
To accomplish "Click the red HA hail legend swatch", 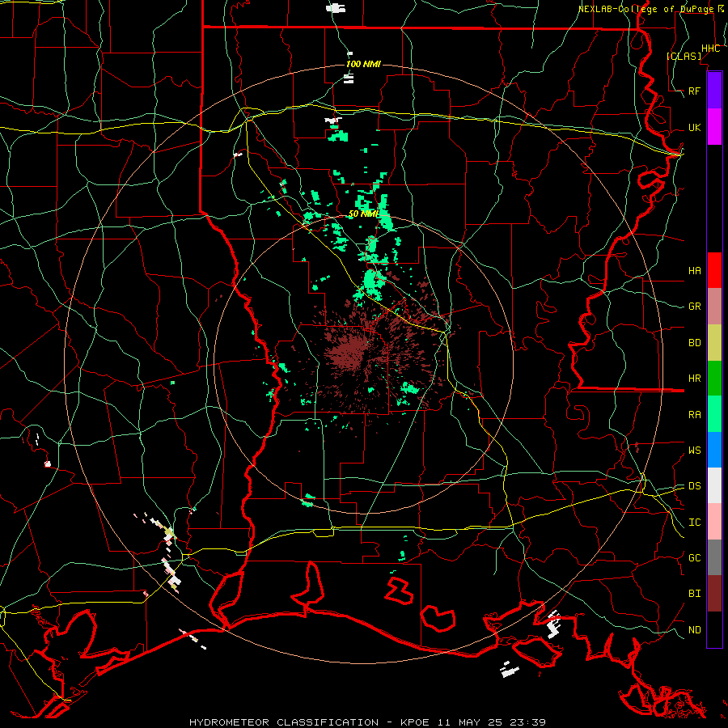I will pyautogui.click(x=714, y=270).
